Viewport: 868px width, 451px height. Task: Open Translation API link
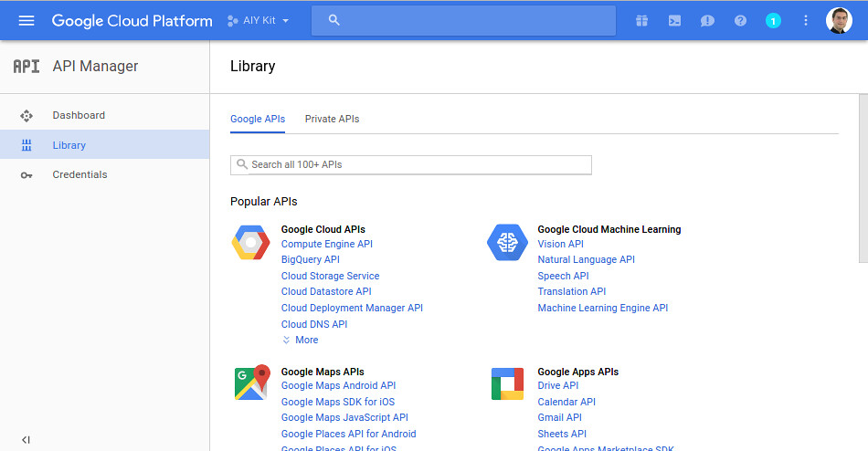tap(572, 291)
